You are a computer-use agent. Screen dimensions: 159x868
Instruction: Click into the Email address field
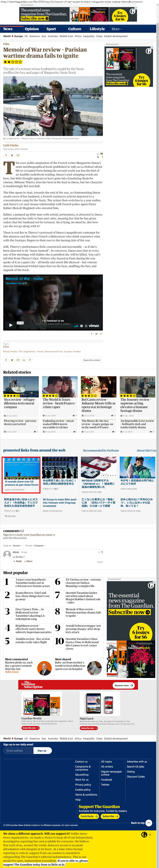[18, 750]
